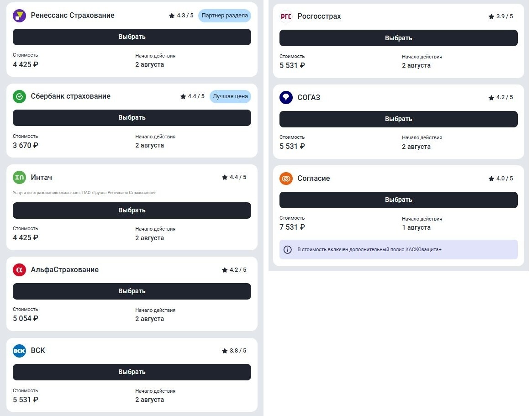Click the АльфаСтрахование red logo
Viewport: 532px width, 416px height.
(19, 270)
